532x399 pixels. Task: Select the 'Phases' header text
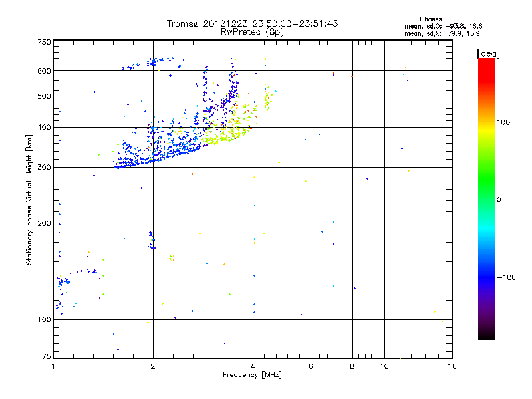tap(430, 19)
